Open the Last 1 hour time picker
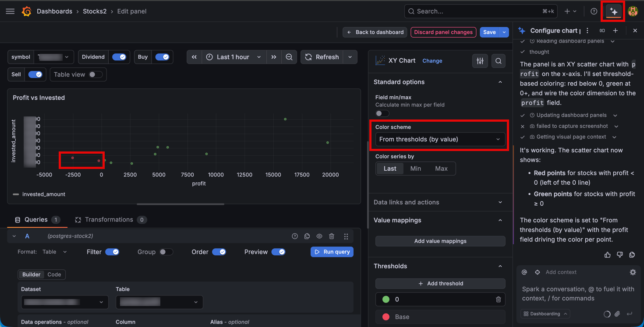The width and height of the screenshot is (644, 327). click(234, 57)
